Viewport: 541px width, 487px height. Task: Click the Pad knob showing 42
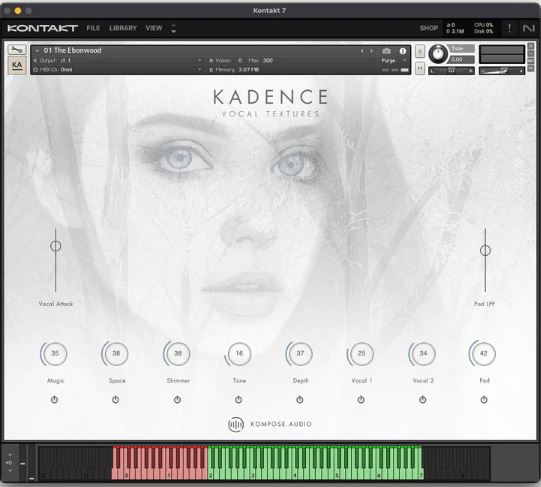(483, 354)
